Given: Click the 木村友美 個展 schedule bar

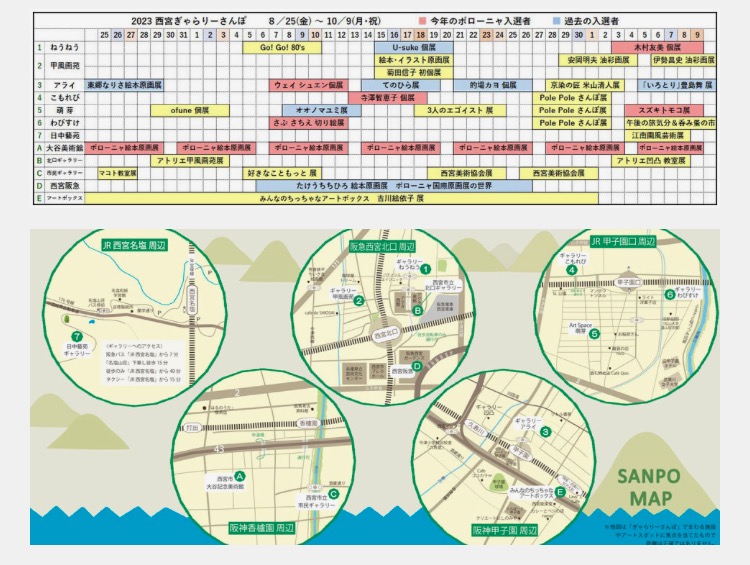Looking at the screenshot, I should [x=657, y=47].
